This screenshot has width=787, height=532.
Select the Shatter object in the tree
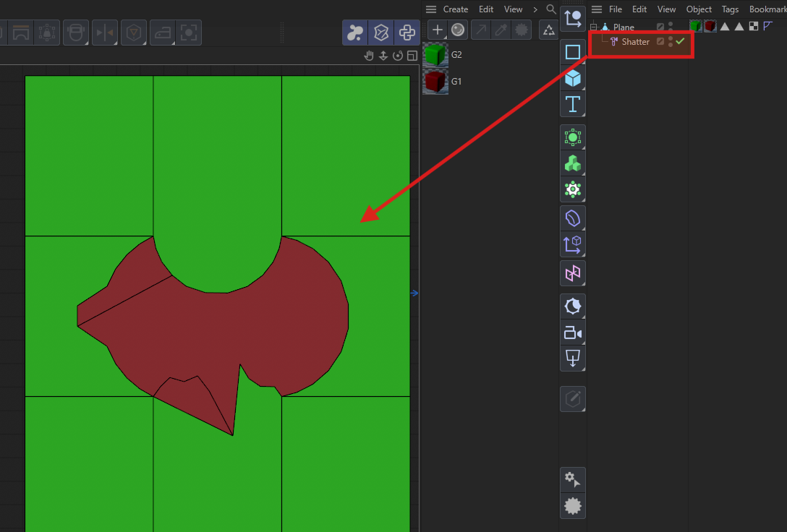pos(635,42)
